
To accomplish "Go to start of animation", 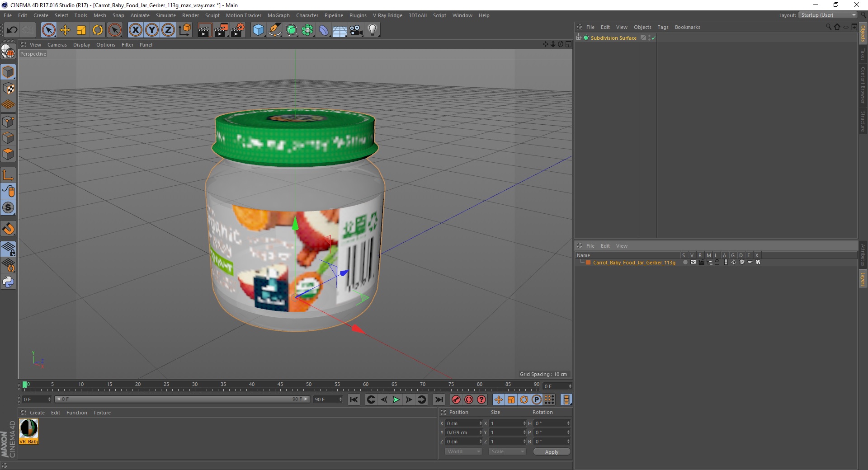I will pos(354,399).
